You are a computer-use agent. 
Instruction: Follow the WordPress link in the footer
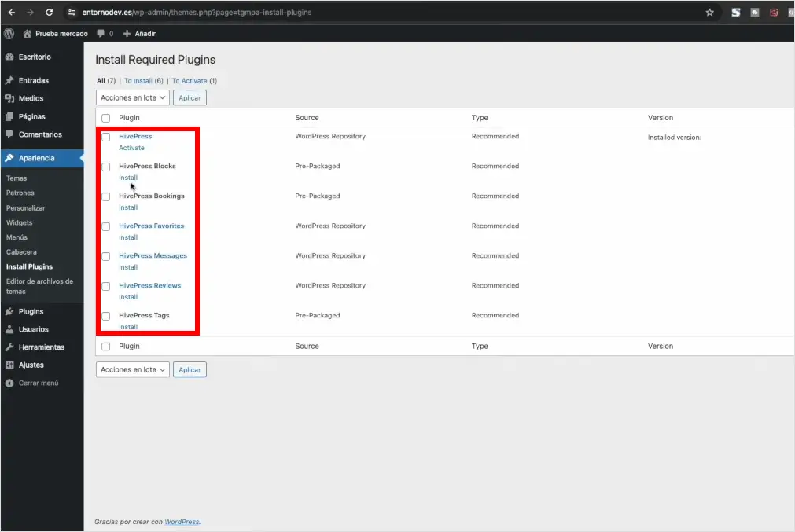182,522
